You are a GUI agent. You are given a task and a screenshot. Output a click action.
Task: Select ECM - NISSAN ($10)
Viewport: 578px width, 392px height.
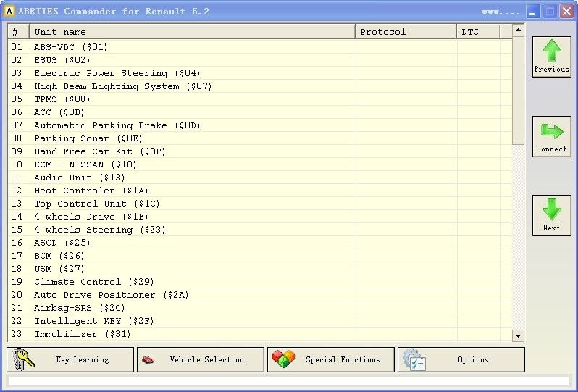tap(259, 164)
